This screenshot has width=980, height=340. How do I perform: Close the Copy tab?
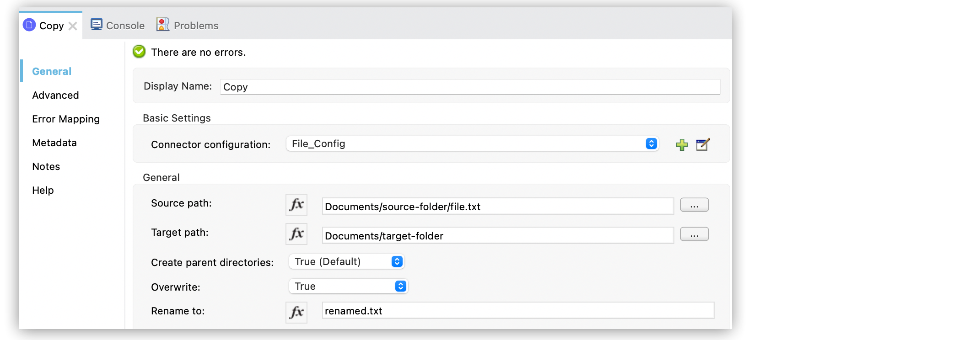click(73, 26)
